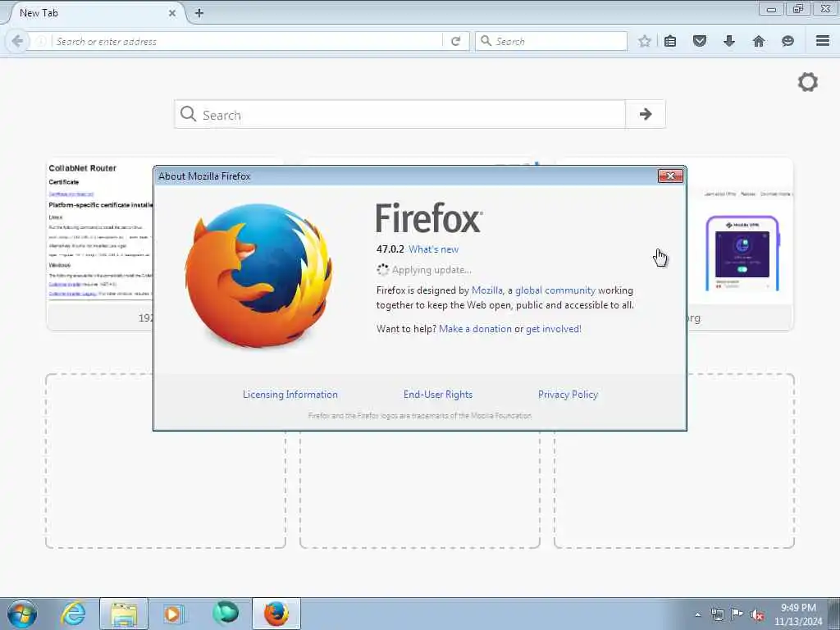
Task: Open Downloads arrow icon
Action: point(729,41)
